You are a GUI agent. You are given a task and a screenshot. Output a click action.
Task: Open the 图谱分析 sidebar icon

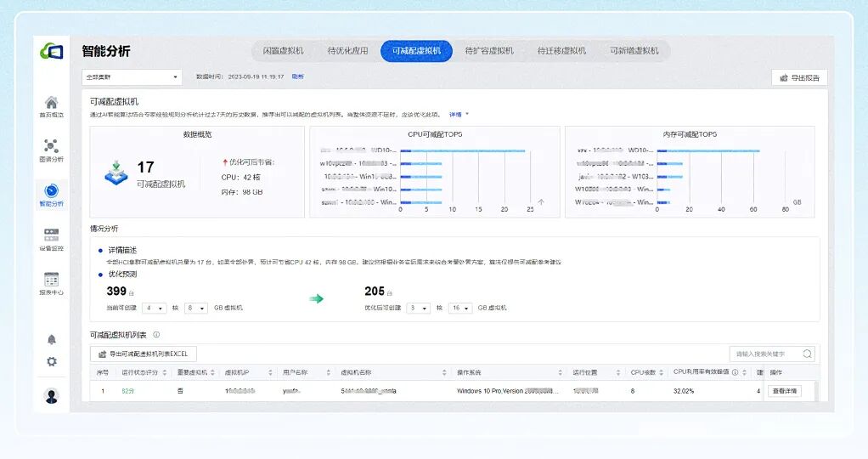[x=52, y=150]
